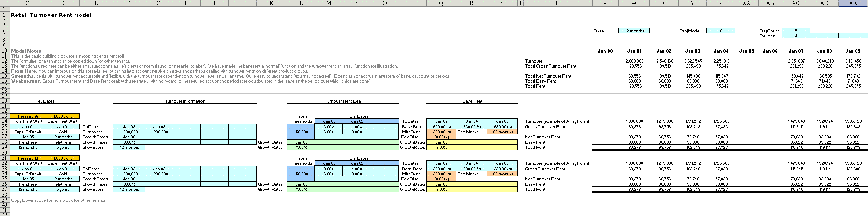Click the 'Jan 09' summary column heading

853,51
